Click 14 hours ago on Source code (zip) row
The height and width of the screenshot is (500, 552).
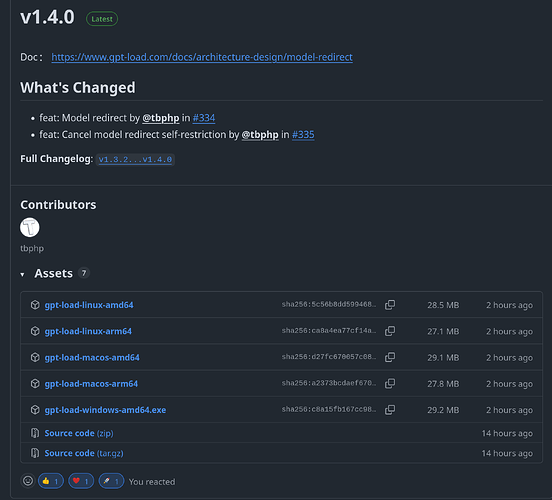pyautogui.click(x=507, y=433)
